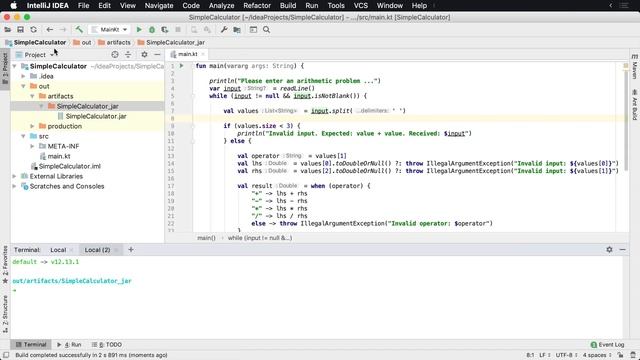This screenshot has width=640, height=360.
Task: Select SimpleCalculator.jar file in tree
Action: 96,116
